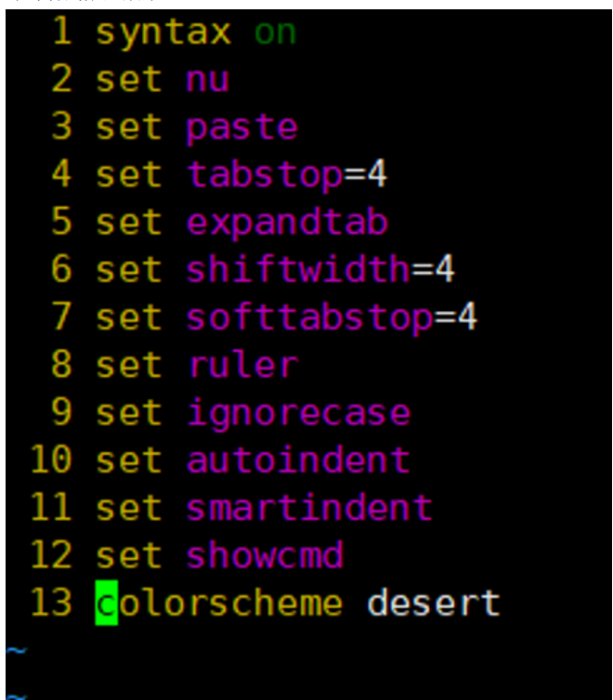Click the value 4 after softtabstop
The image size is (613, 700).
pos(467,316)
